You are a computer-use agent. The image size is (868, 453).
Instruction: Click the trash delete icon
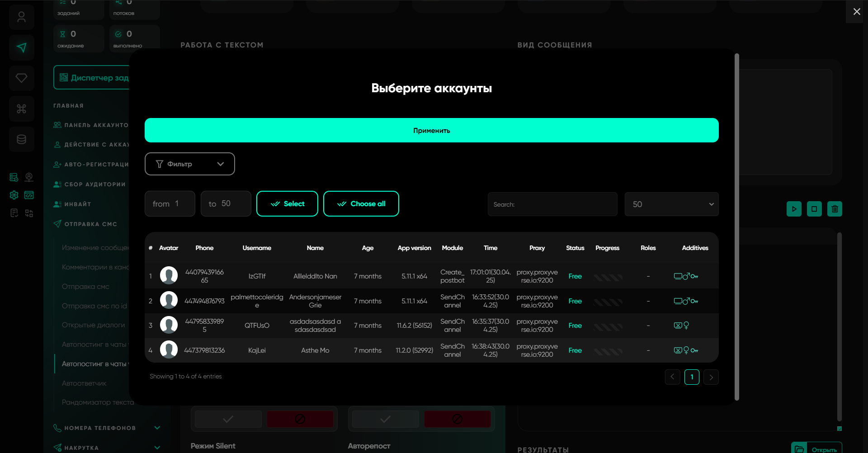835,209
